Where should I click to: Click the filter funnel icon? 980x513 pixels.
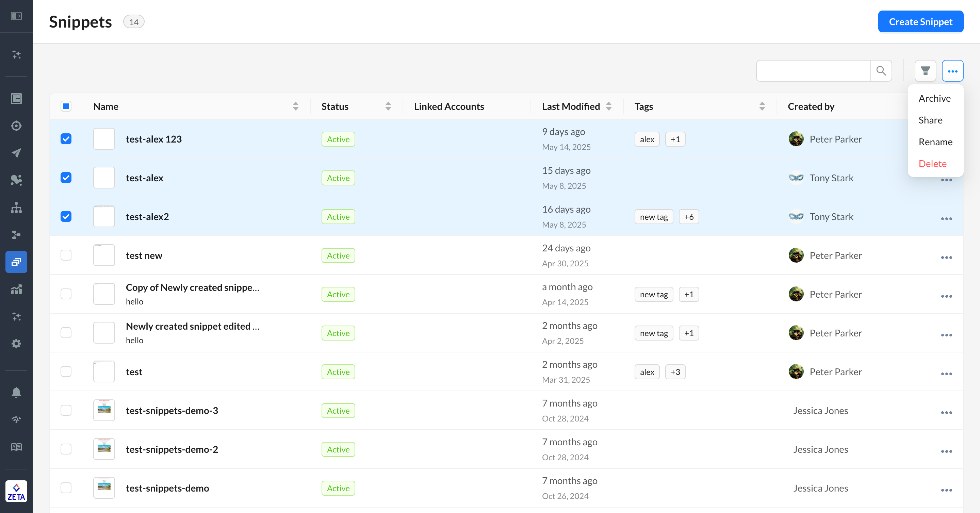click(925, 71)
